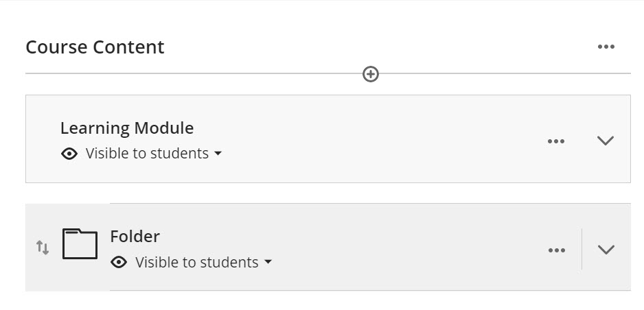Select Learning Module's Visible to students text
This screenshot has width=644, height=310.
[x=147, y=154]
